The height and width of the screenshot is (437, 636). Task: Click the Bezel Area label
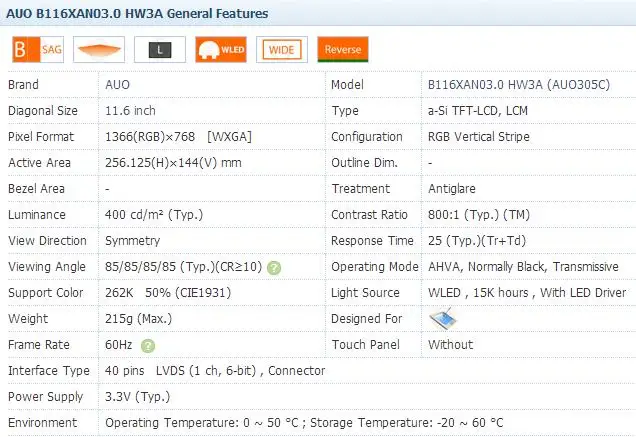[37, 189]
